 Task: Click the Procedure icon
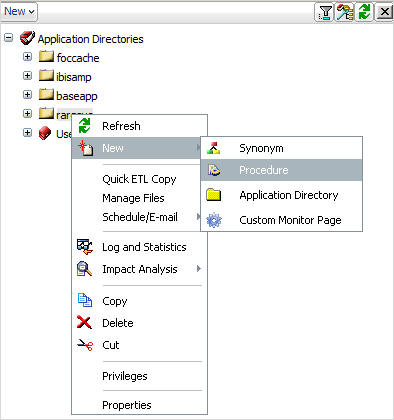[214, 170]
